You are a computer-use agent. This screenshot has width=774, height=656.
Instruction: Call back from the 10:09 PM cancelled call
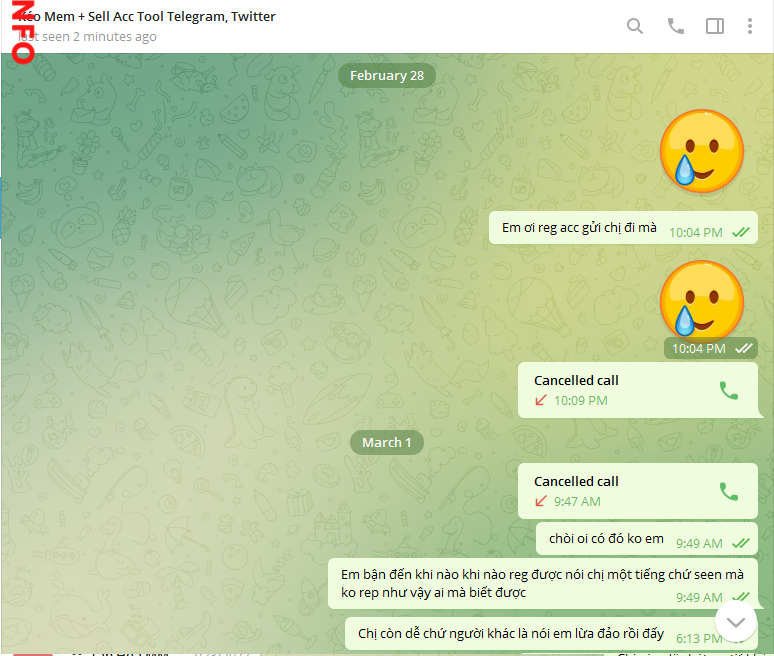point(729,390)
